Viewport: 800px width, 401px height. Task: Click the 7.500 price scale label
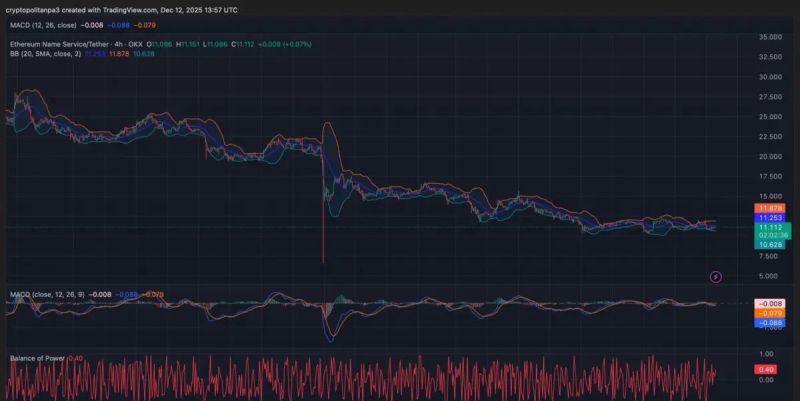768,256
